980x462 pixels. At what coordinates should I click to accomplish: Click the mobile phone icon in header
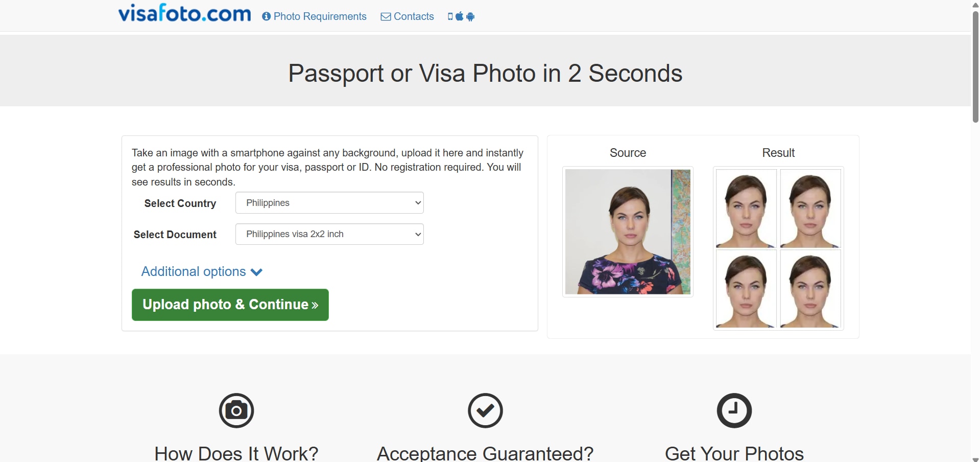pos(450,16)
